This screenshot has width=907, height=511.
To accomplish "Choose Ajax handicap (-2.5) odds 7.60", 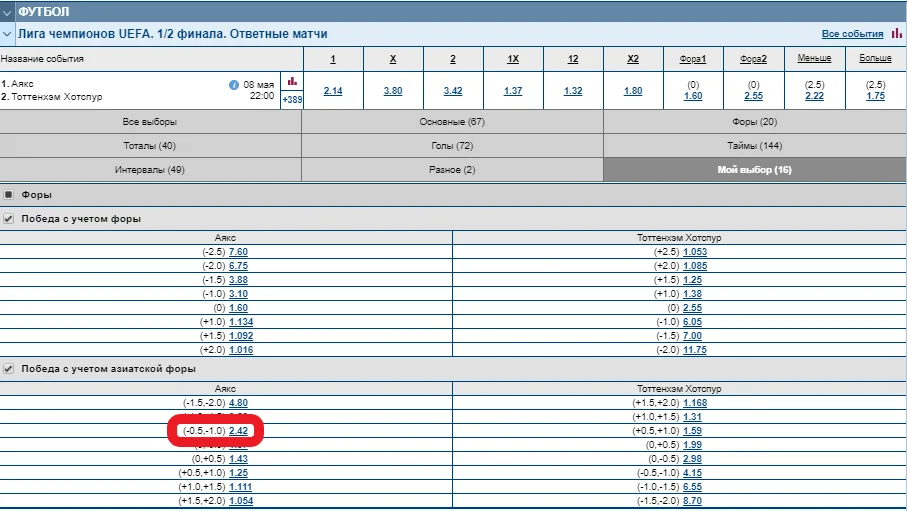I will [x=238, y=252].
